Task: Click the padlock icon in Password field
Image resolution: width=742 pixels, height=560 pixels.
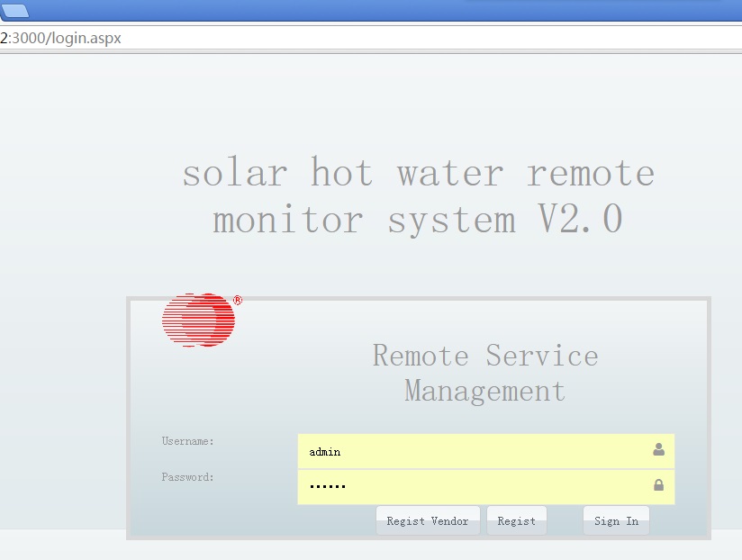Action: tap(658, 485)
